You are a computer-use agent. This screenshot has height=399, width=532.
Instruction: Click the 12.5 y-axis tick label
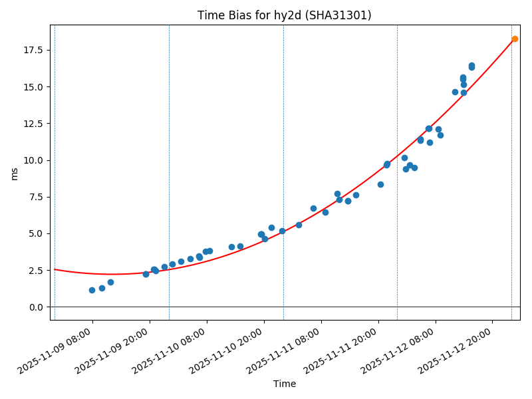pos(34,124)
